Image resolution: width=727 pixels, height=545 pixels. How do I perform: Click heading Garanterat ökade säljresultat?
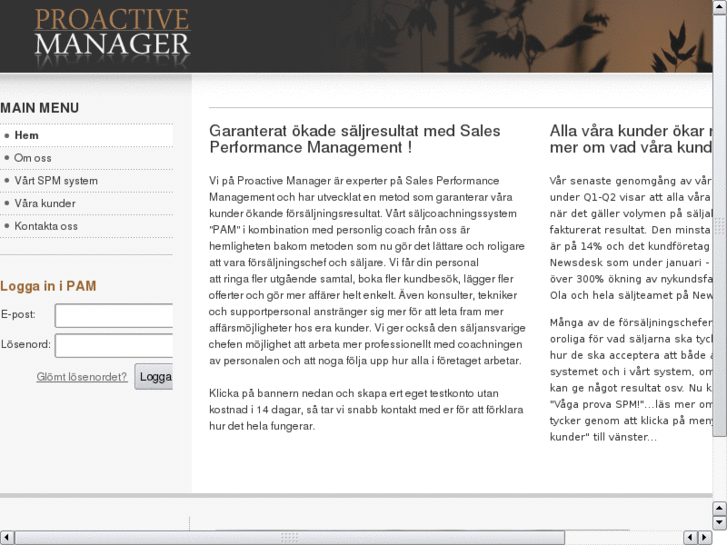[x=355, y=139]
